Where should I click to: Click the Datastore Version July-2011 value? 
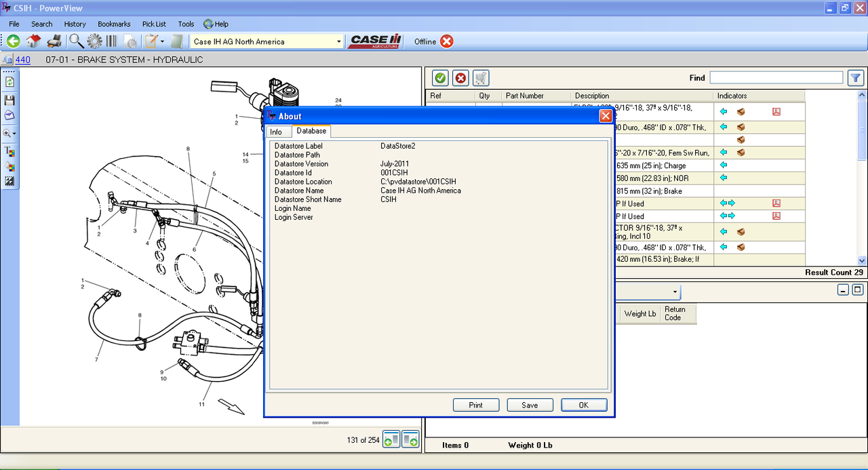click(395, 164)
